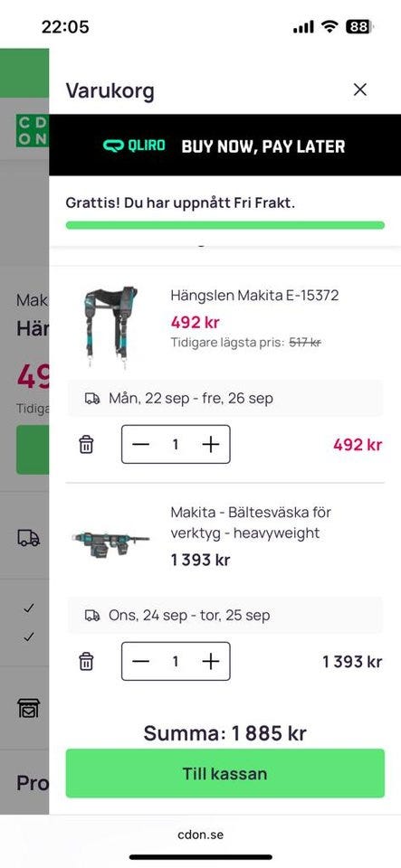Tap the CDON logo behind the cart
This screenshot has height=868, width=401.
(x=32, y=130)
